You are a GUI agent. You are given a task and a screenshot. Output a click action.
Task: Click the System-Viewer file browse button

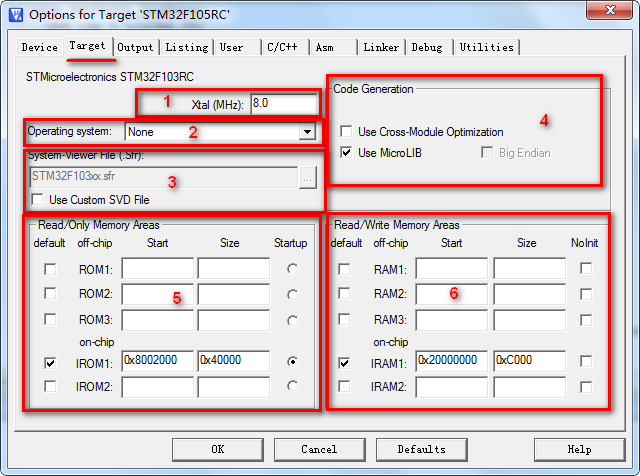point(308,178)
